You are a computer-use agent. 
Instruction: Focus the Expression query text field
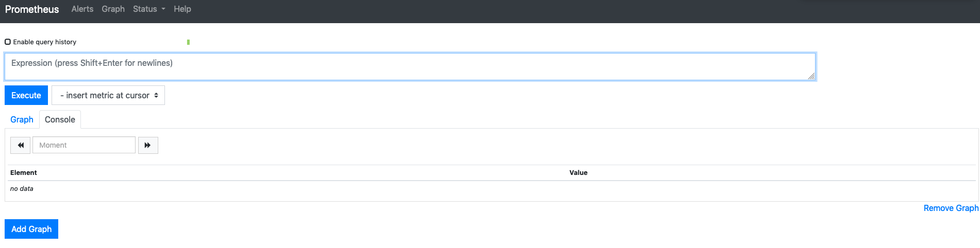pyautogui.click(x=410, y=66)
